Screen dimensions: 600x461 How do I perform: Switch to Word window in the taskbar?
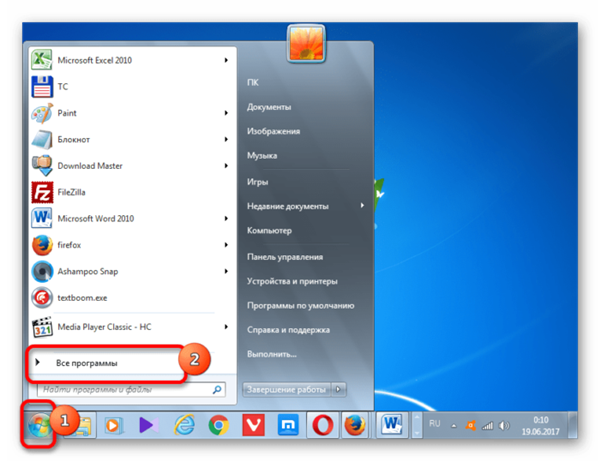click(392, 425)
